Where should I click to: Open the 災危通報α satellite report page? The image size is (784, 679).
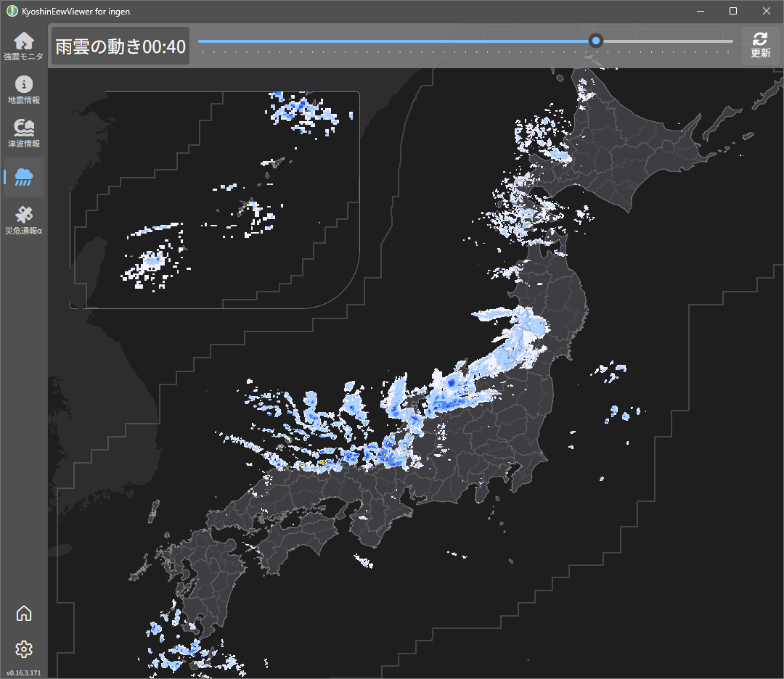23,221
